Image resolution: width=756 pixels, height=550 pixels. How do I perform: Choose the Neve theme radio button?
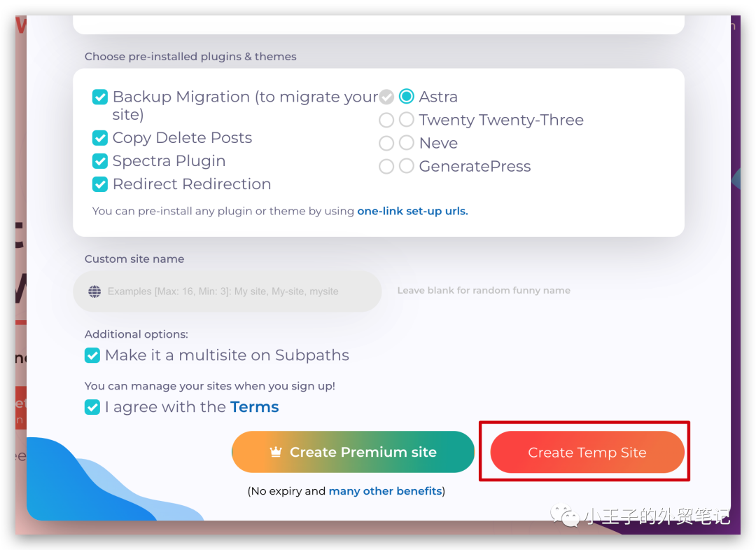pyautogui.click(x=407, y=143)
